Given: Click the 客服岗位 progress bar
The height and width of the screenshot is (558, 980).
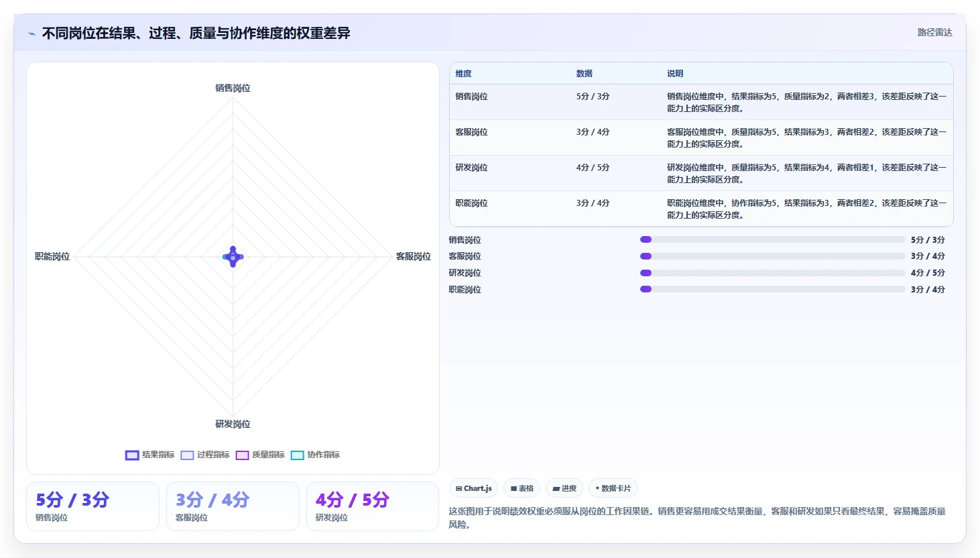Looking at the screenshot, I should click(x=772, y=256).
